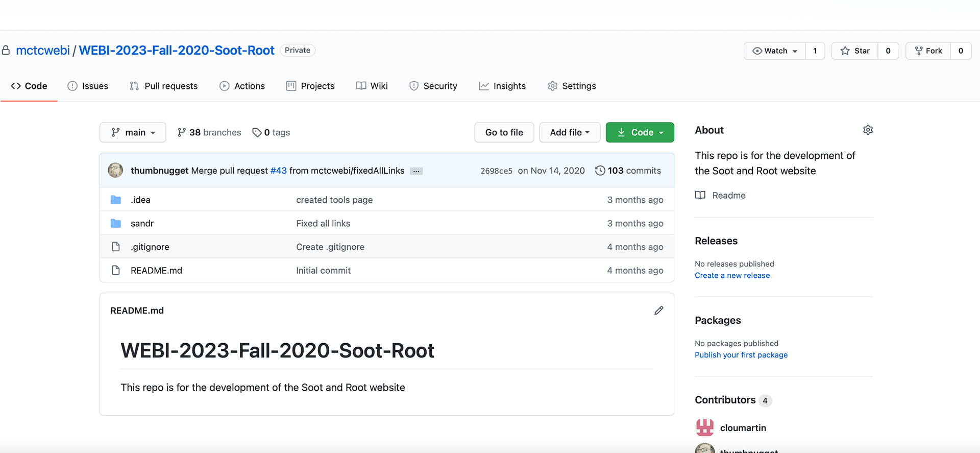
Task: Click thumbnugget's avatar in the commit row
Action: (115, 170)
